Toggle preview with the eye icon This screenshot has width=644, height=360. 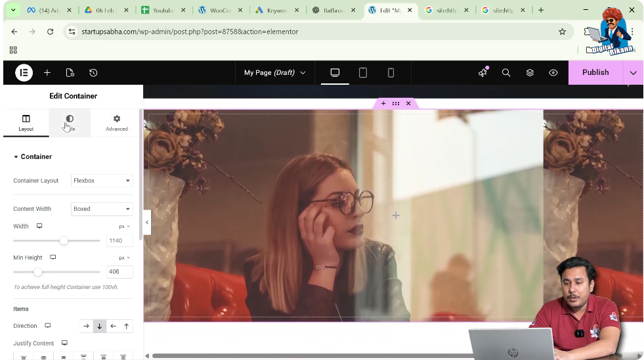coord(553,73)
